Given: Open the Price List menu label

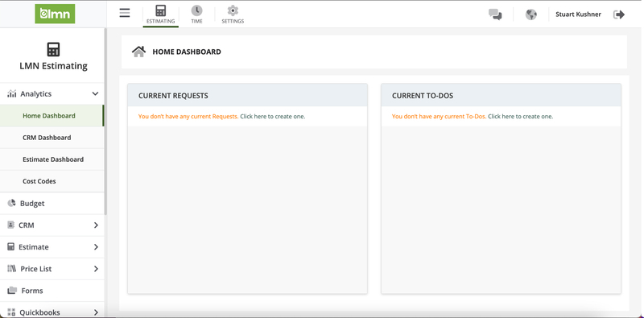Looking at the screenshot, I should click(36, 269).
